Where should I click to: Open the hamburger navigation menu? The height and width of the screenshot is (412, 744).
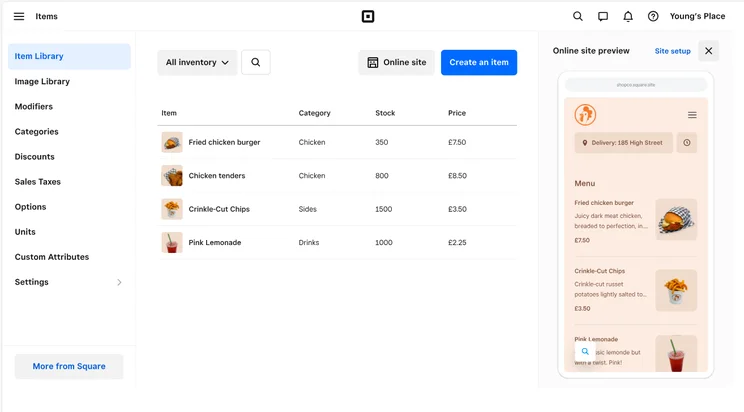pyautogui.click(x=19, y=17)
